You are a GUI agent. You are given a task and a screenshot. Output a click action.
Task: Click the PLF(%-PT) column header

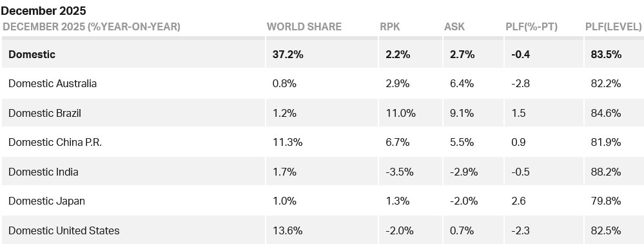pyautogui.click(x=531, y=26)
